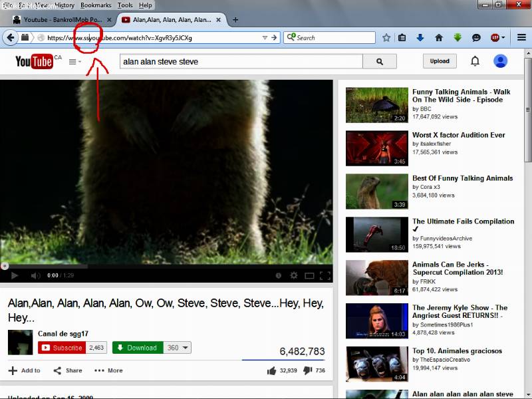Image resolution: width=532 pixels, height=399 pixels.
Task: Click the thumbs up like icon
Action: coord(271,370)
